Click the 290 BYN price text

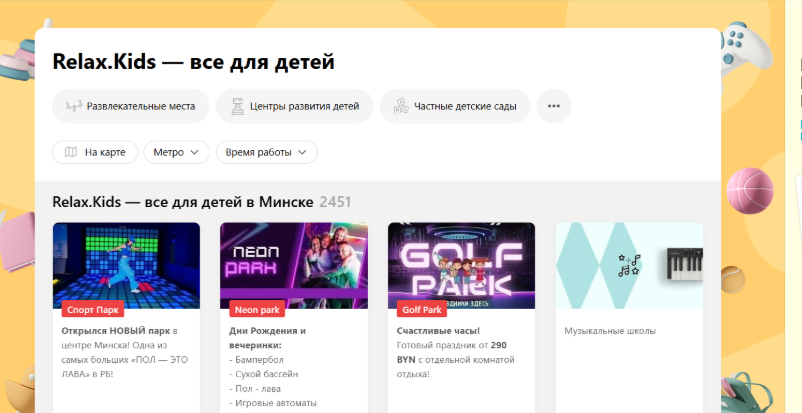(x=452, y=352)
